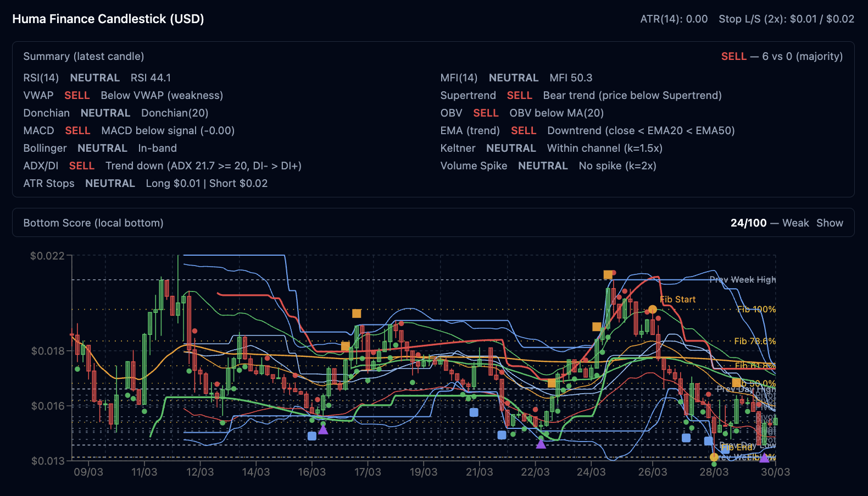Click the SELL 6 vs 0 majority verdict

pyautogui.click(x=781, y=56)
